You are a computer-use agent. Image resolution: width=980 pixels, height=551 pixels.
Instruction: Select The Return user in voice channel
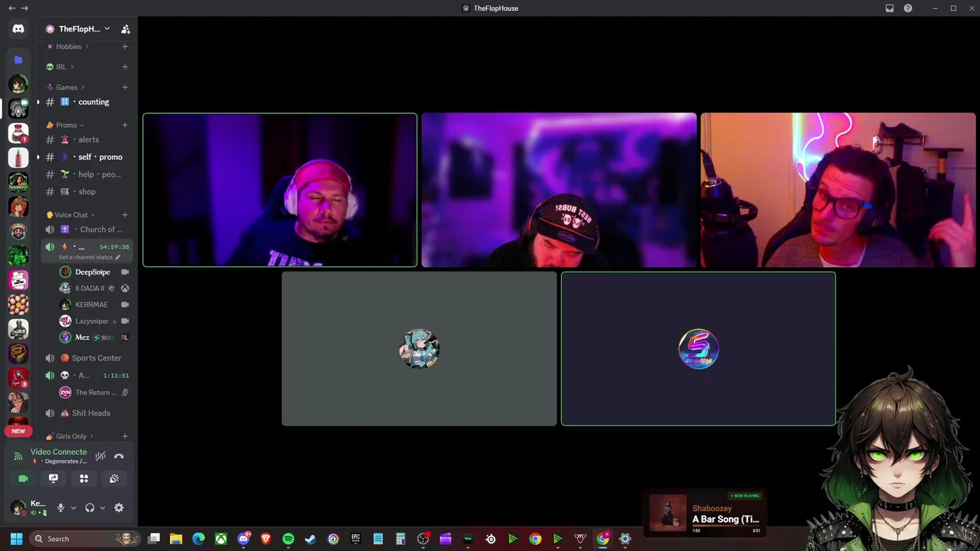click(93, 393)
